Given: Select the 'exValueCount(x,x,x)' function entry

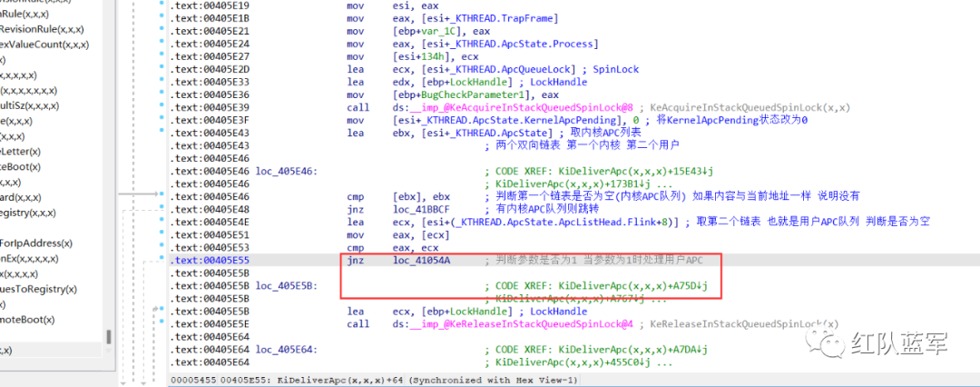Looking at the screenshot, I should (45, 44).
